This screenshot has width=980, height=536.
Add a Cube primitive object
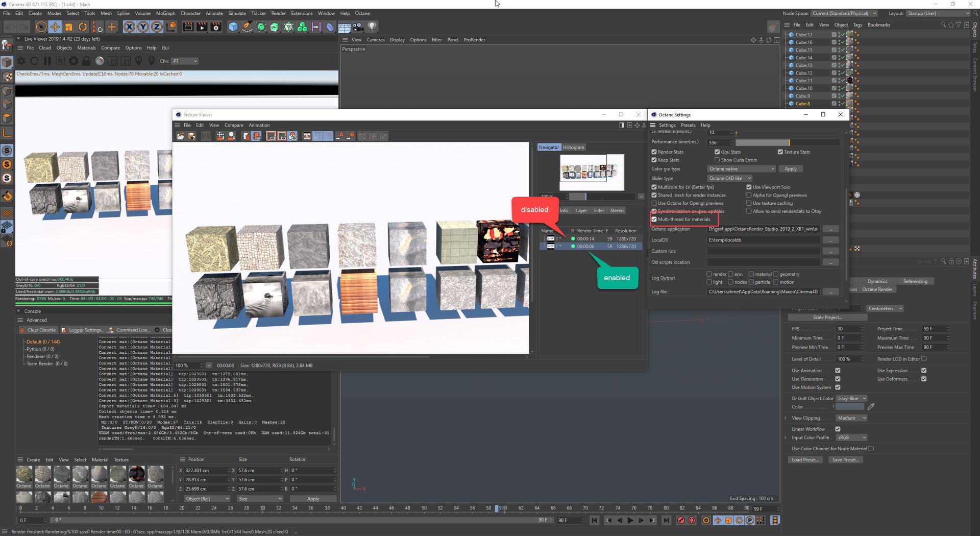pyautogui.click(x=233, y=27)
